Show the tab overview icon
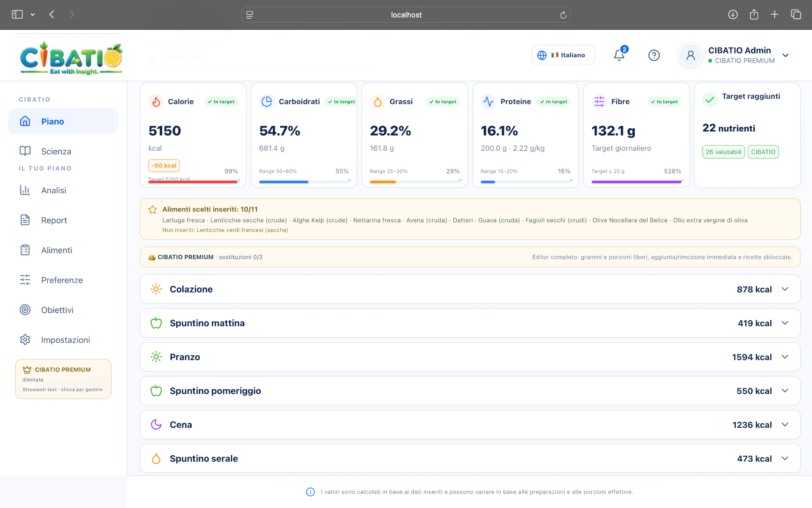Image resolution: width=812 pixels, height=508 pixels. pos(796,15)
